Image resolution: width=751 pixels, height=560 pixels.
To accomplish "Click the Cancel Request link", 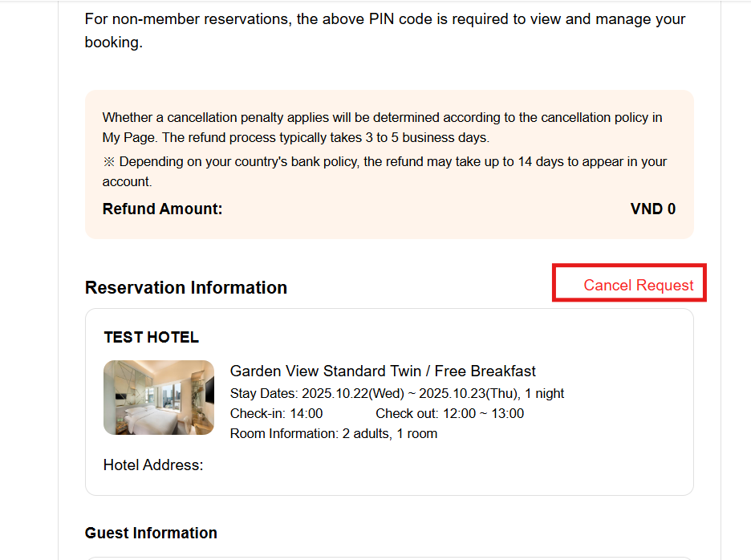I will click(638, 285).
